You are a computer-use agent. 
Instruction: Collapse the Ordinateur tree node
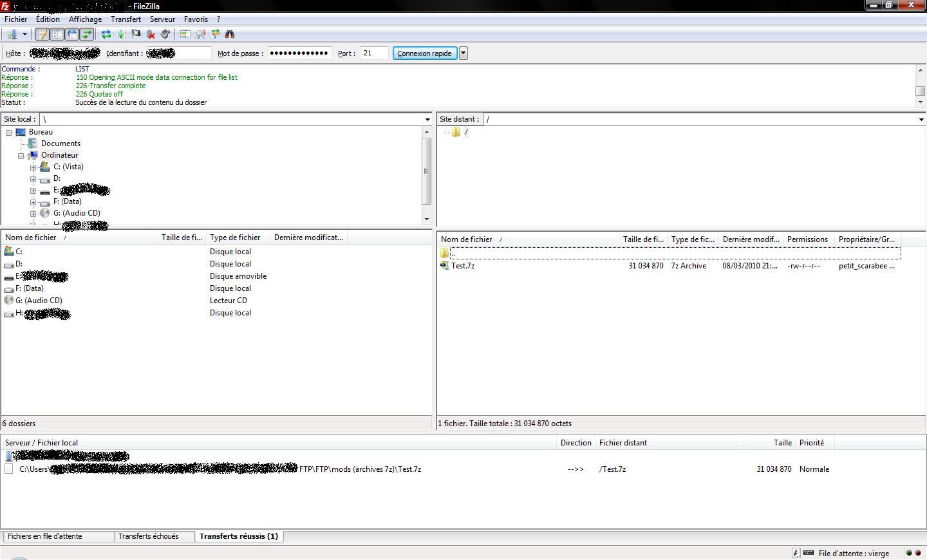coord(21,155)
